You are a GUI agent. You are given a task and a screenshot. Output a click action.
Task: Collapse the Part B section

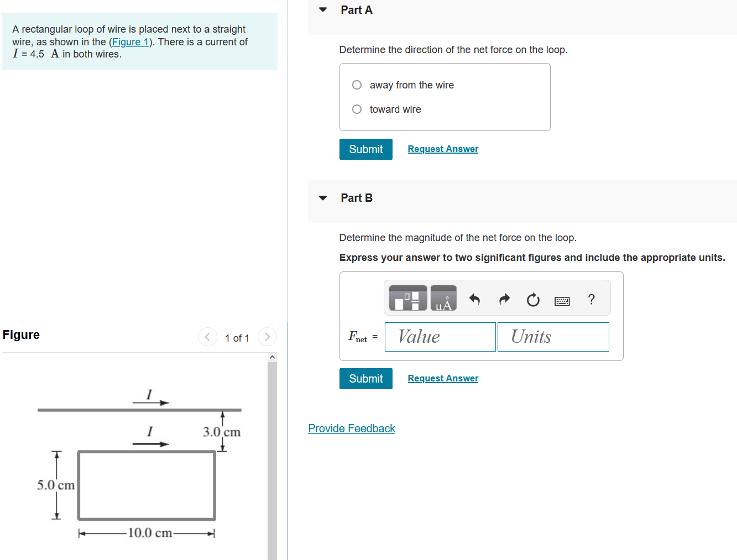pos(322,197)
